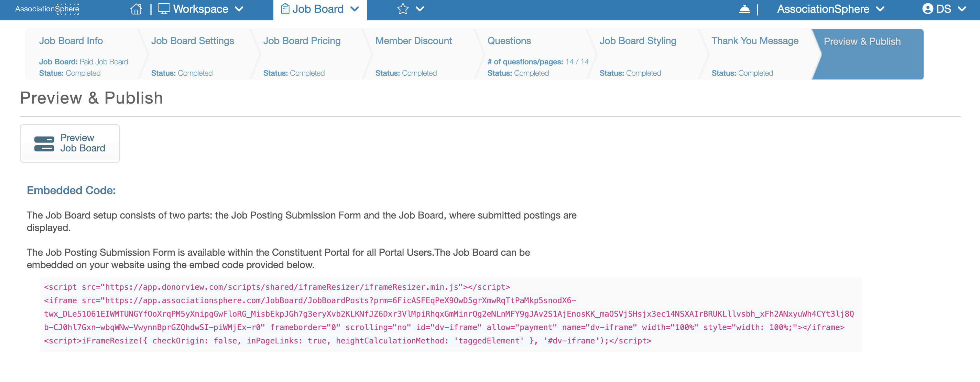Click the DS user initials

[944, 9]
